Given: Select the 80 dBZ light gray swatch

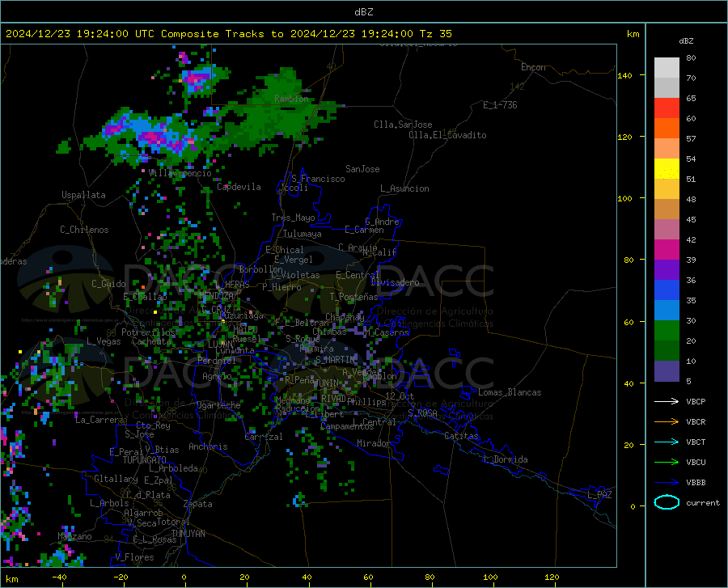Looking at the screenshot, I should (667, 67).
